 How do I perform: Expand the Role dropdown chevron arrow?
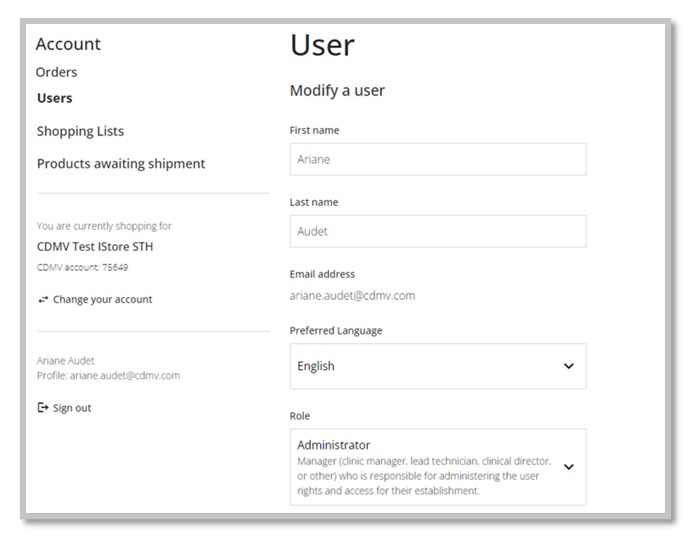coord(568,467)
